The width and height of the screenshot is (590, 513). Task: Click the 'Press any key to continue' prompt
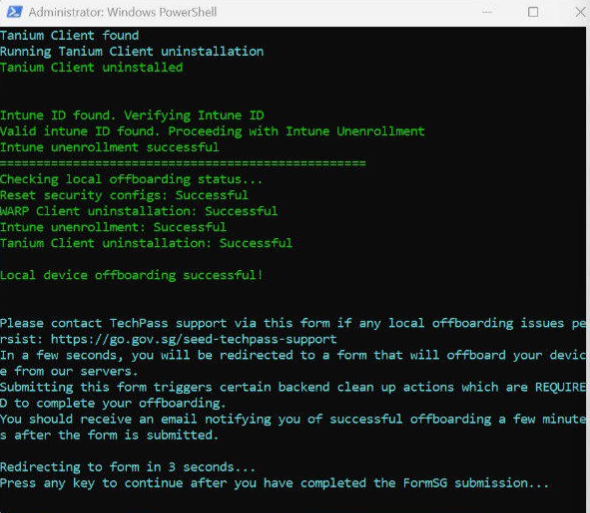tap(275, 483)
